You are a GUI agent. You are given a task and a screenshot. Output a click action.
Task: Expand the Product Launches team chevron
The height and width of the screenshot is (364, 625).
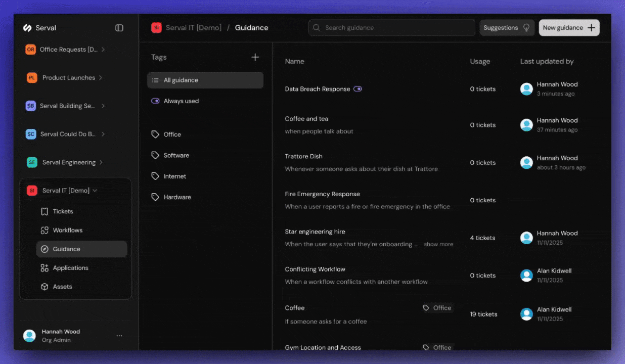coord(101,78)
